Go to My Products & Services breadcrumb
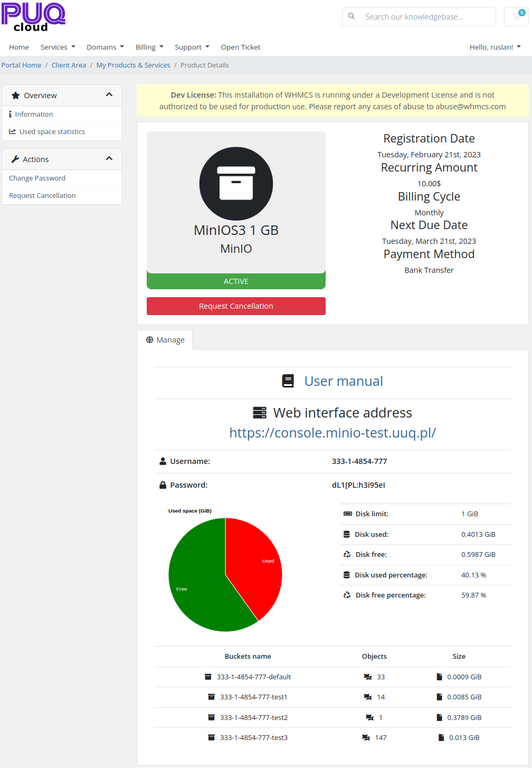Viewport: 532px width, 768px height. coord(133,65)
